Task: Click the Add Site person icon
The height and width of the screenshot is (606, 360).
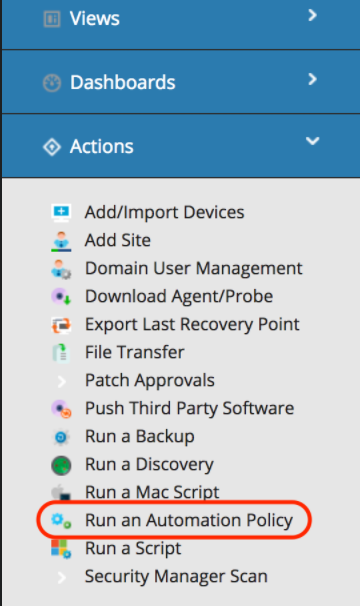Action: tap(61, 241)
